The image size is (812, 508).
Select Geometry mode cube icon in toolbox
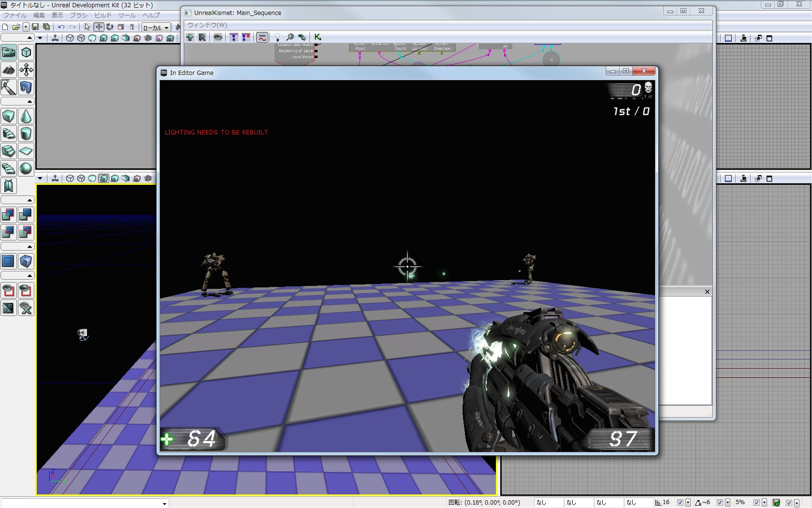[x=26, y=52]
